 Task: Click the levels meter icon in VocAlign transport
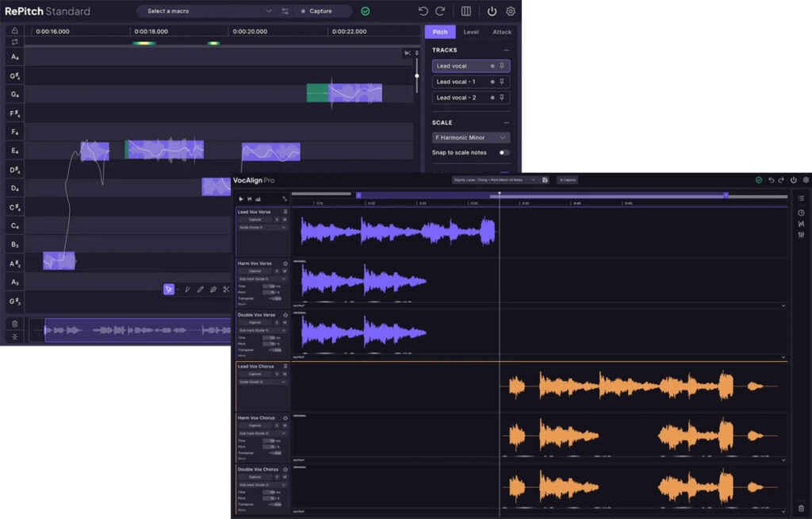tap(258, 199)
